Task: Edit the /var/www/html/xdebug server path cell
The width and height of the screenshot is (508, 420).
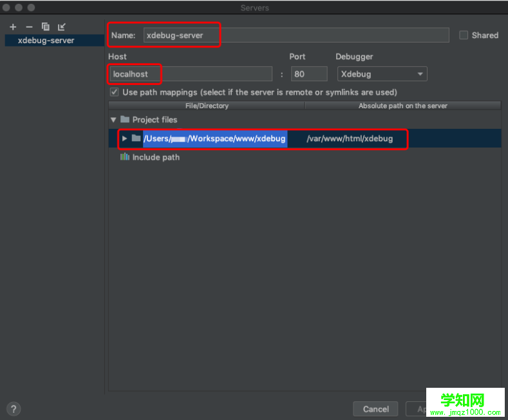Action: [x=350, y=138]
